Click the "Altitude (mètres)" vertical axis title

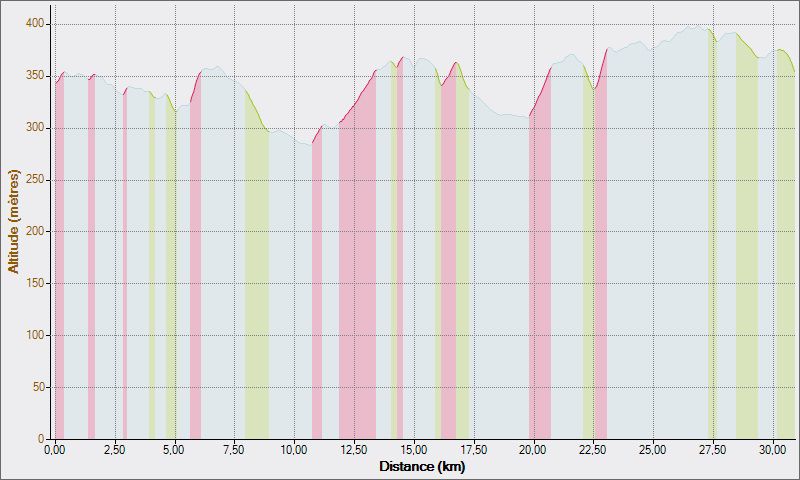click(x=13, y=222)
